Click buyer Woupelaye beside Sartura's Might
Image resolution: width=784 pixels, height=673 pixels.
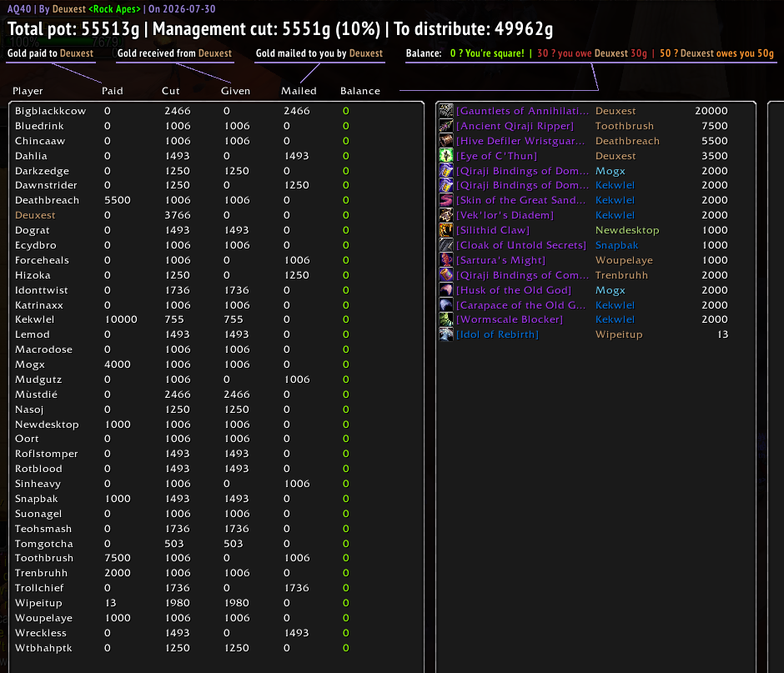pos(624,260)
